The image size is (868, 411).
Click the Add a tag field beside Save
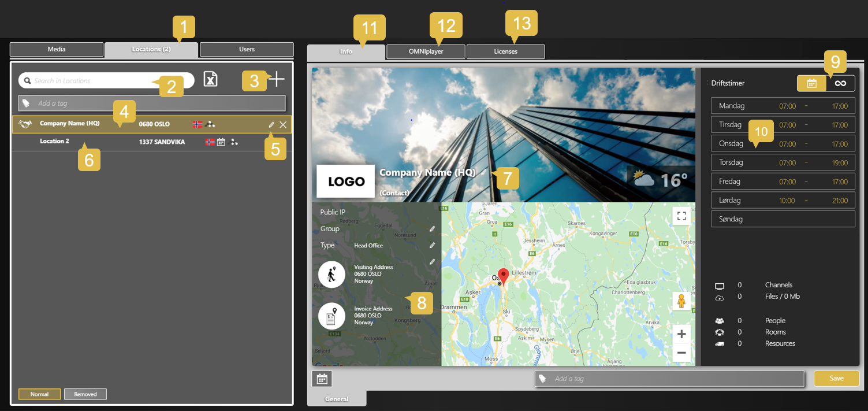click(669, 379)
